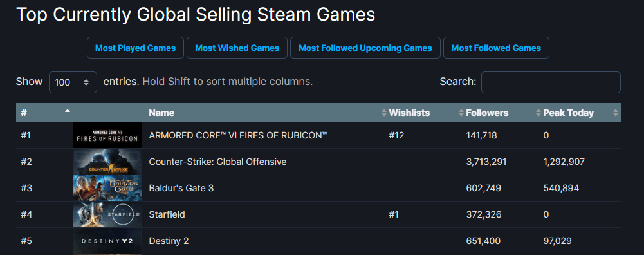Open the Counter-Strike game thumbnail
Screen dimensions: 644x255
(x=107, y=162)
